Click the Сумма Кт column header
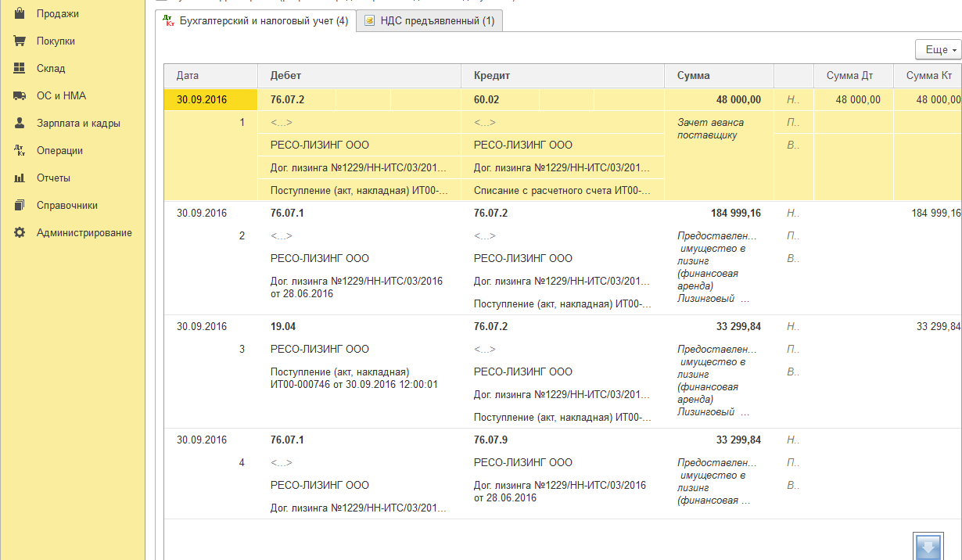The image size is (962, 560). [928, 76]
